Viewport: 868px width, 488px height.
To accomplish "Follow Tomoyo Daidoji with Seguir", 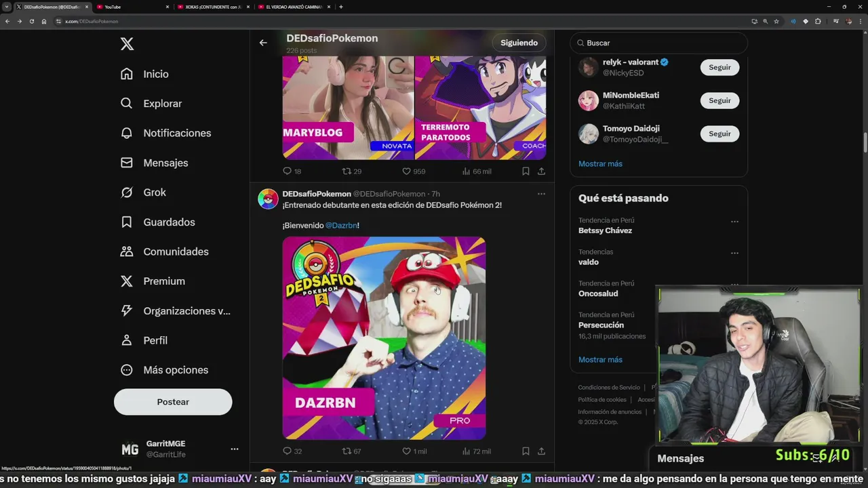I will point(719,134).
